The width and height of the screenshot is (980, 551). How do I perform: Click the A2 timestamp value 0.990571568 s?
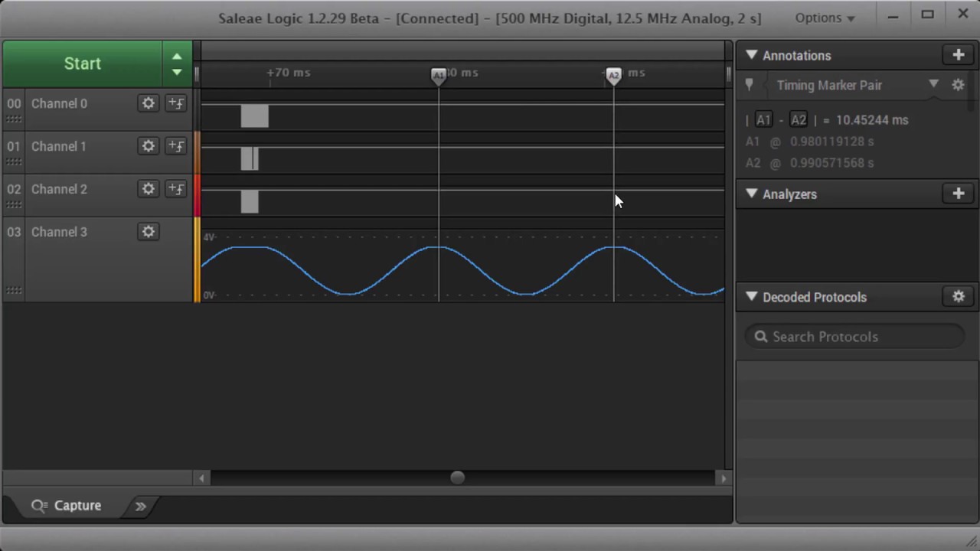click(x=831, y=163)
